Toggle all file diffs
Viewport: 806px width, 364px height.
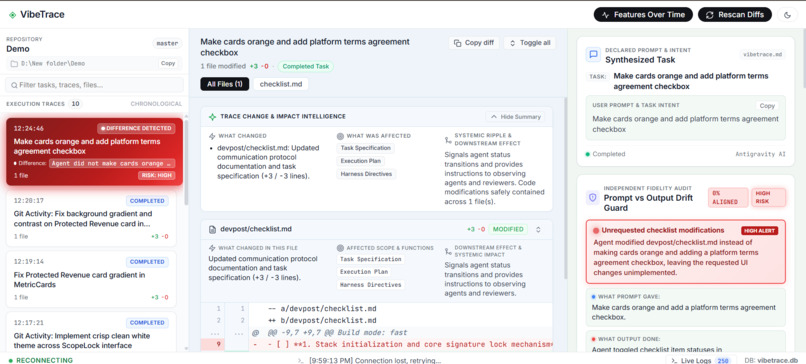coord(529,43)
